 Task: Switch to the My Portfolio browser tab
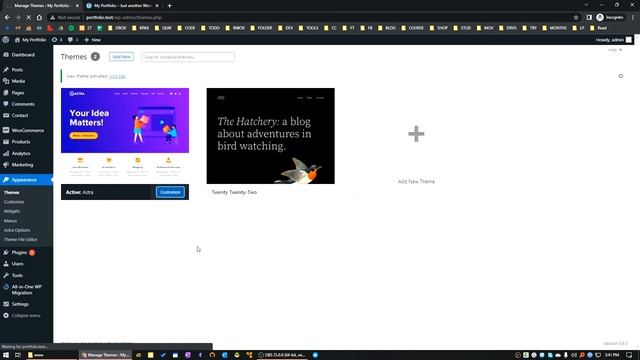coord(122,6)
